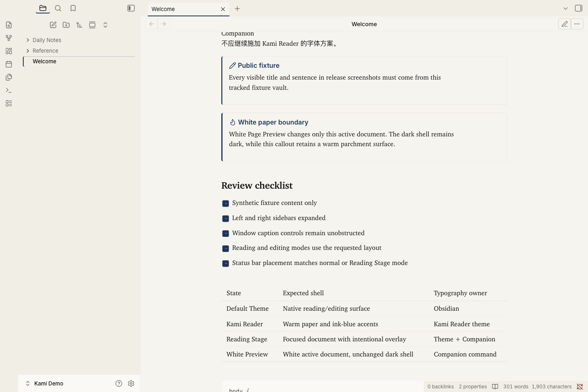Open the quick switcher ribbon icon
Viewport: 588px width, 392px height.
tap(9, 25)
